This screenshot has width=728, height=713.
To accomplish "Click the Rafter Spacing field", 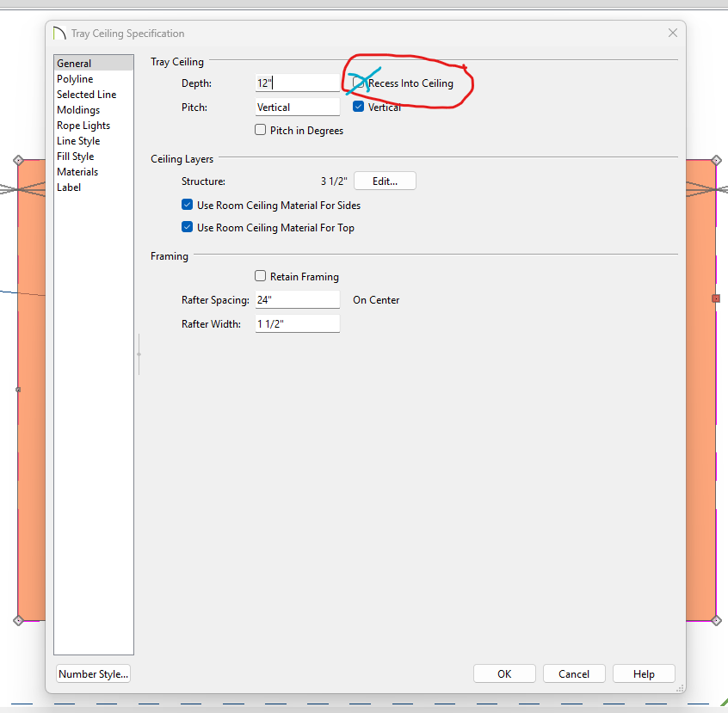I will coord(297,300).
